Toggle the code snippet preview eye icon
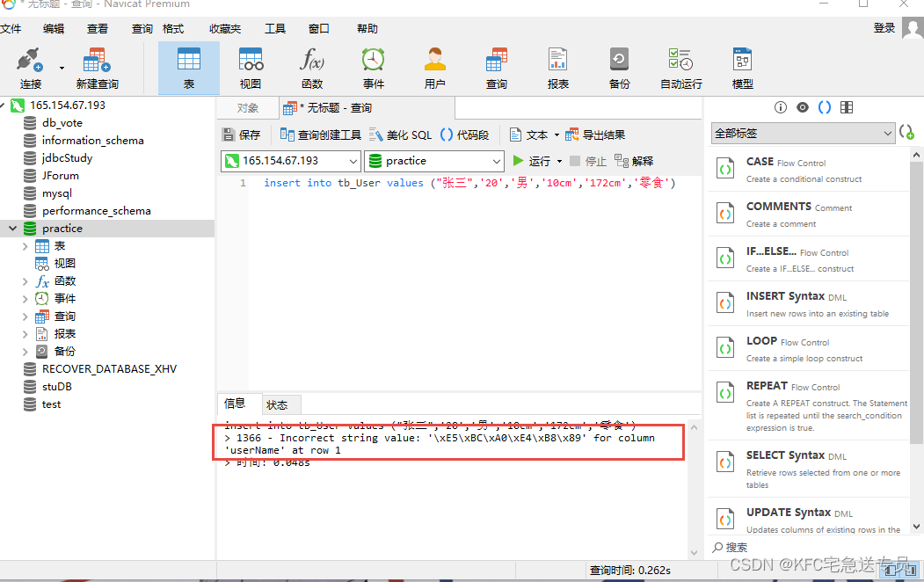 pos(802,106)
